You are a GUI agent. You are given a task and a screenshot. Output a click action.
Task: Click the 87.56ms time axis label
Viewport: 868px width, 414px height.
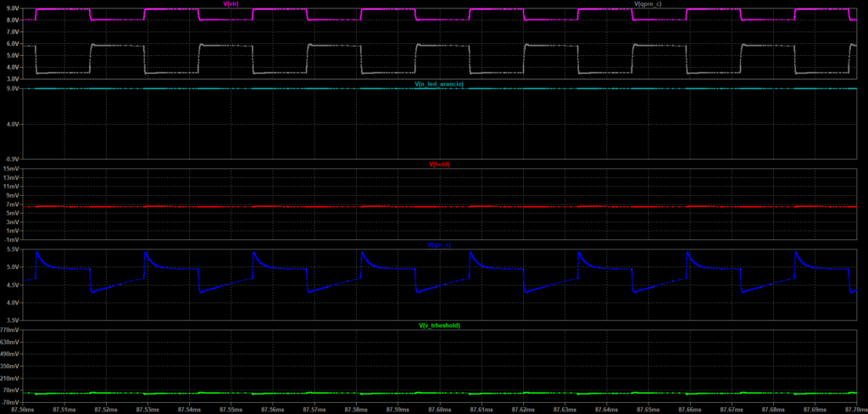click(x=273, y=410)
